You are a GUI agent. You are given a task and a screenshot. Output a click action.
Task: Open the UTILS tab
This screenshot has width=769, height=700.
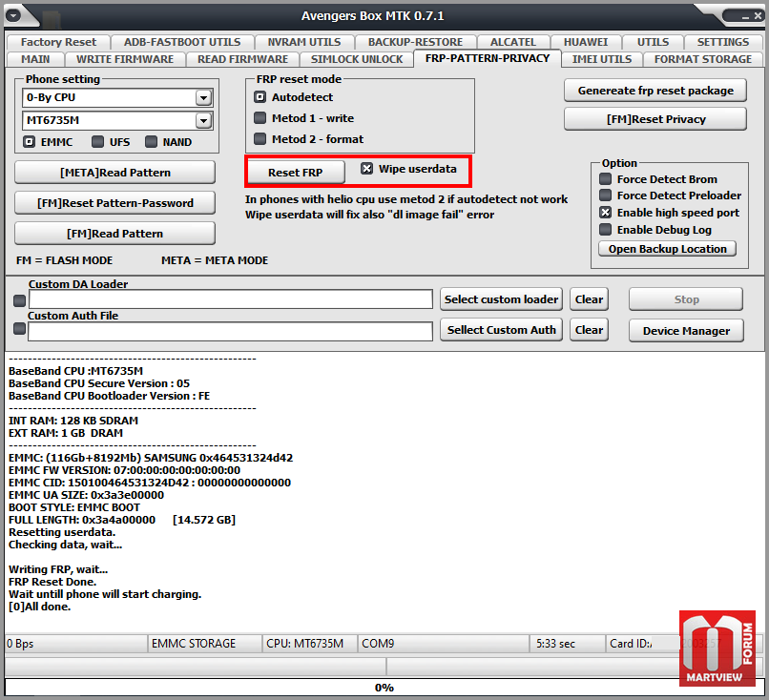[653, 42]
